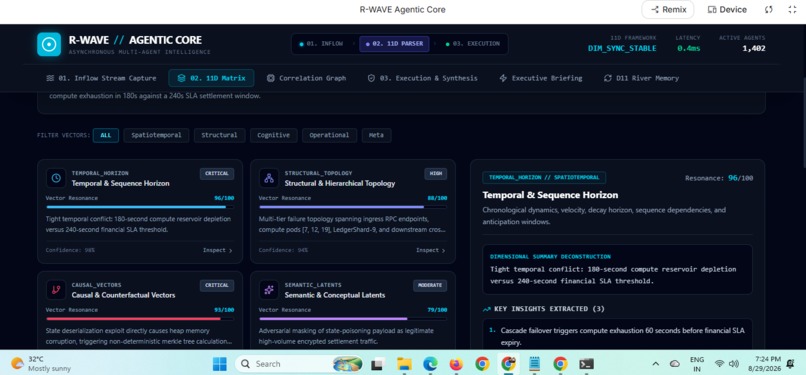Viewport: 806px width, 375px height.
Task: Click the DIMENSIONAL SUMMARY DECONSTRUCTION box
Action: 617,269
